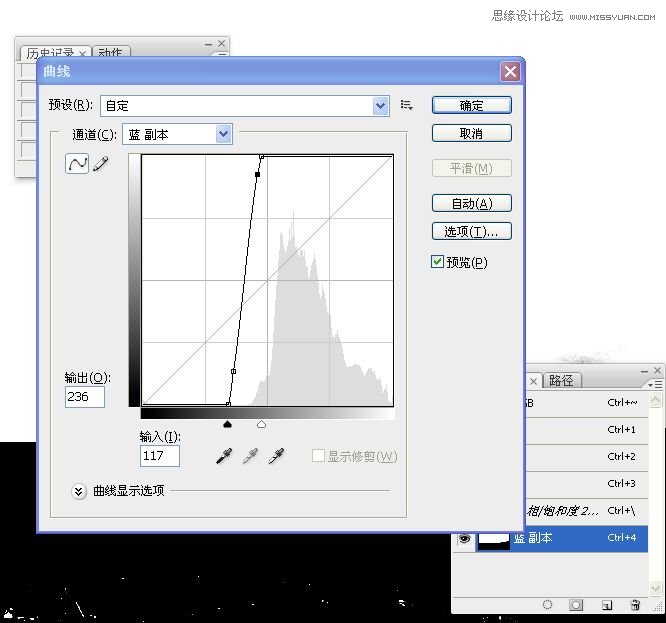The width and height of the screenshot is (666, 623).
Task: Click the 确定 OK button
Action: coord(471,105)
